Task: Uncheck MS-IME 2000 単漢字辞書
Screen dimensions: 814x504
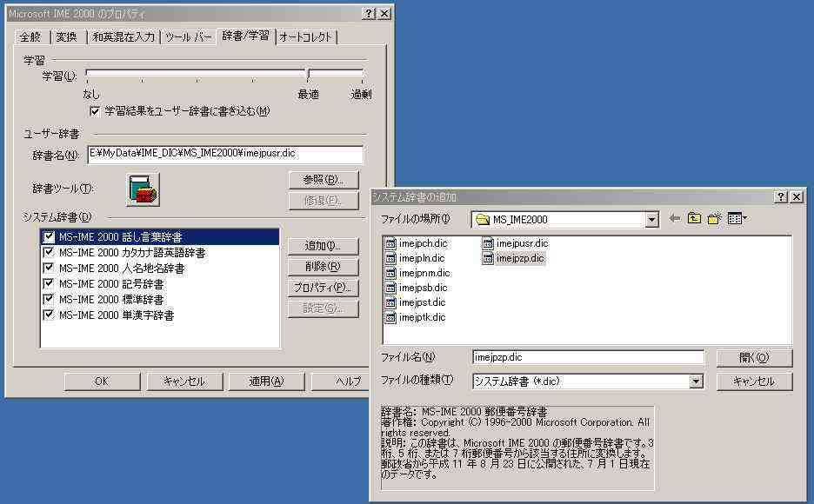Action: (49, 315)
